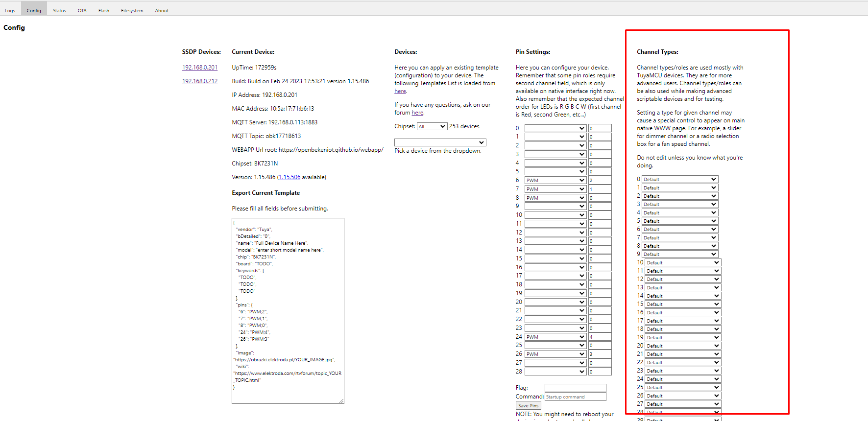Open SSDP device 192.168.0.201 link
Image resolution: width=868 pixels, height=421 pixels.
(200, 68)
